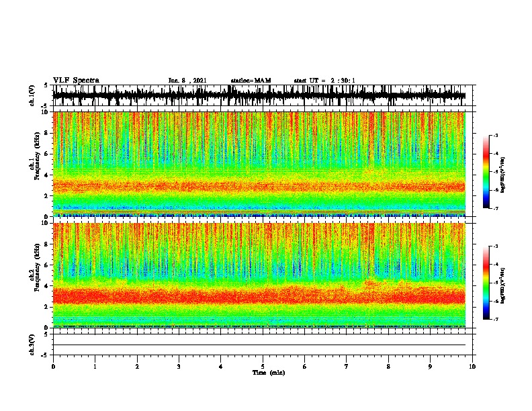Click time-axis tick label "6"
The height and width of the screenshot is (411, 532).
click(x=305, y=367)
